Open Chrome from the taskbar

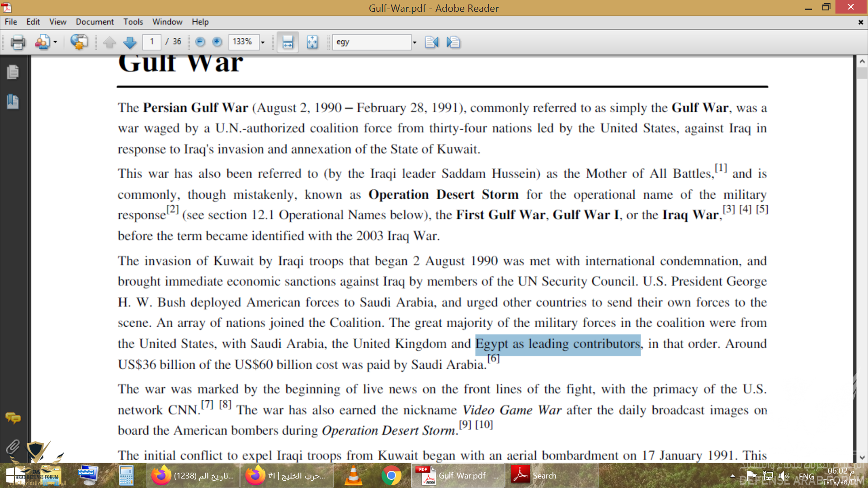point(391,476)
